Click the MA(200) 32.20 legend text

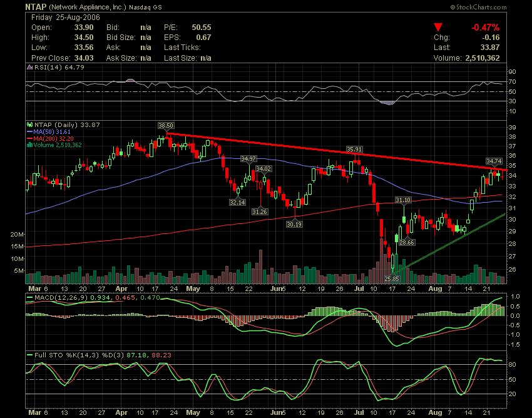coord(53,138)
